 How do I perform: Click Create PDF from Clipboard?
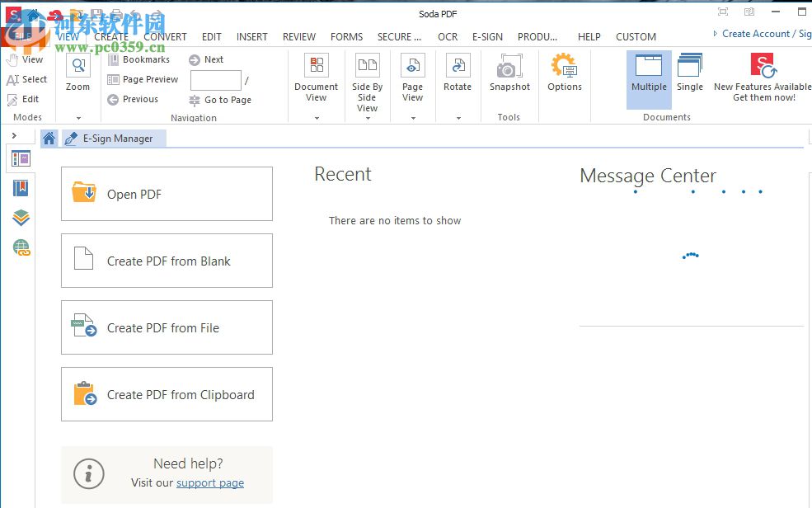coord(167,394)
